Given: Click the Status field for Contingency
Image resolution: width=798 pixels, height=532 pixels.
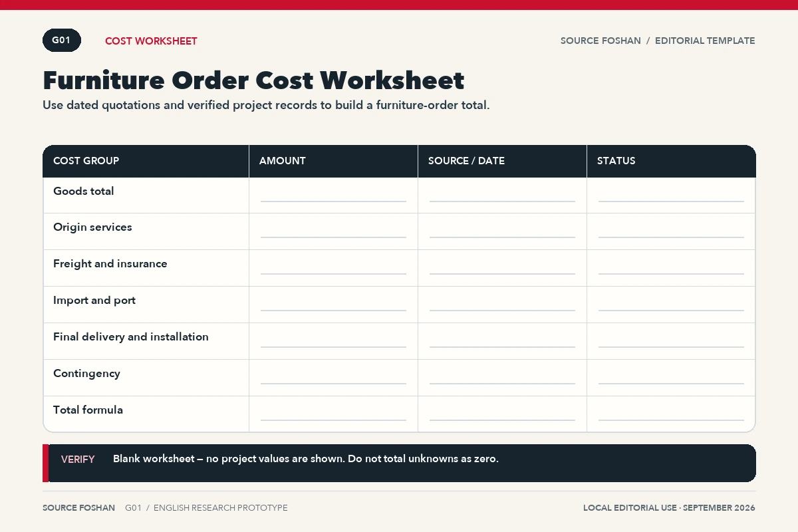Looking at the screenshot, I should (671, 378).
